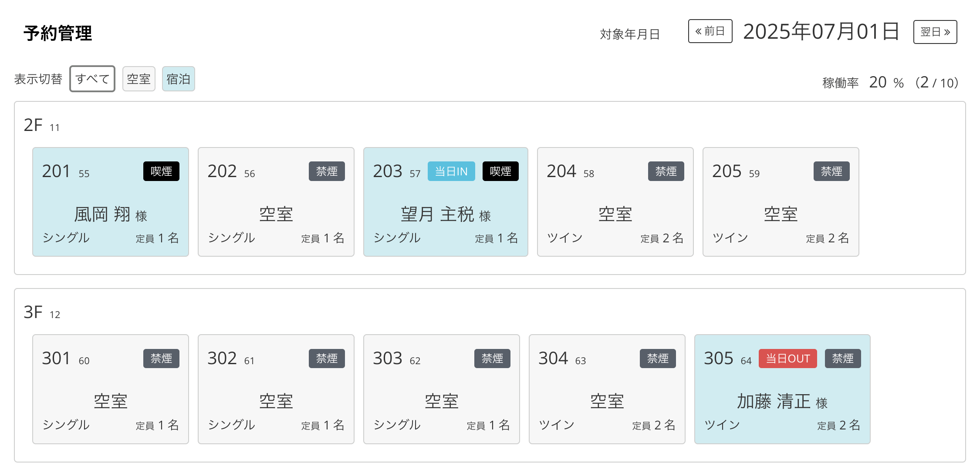980x476 pixels.
Task: Select vacant twin room 204 card
Action: tap(615, 213)
